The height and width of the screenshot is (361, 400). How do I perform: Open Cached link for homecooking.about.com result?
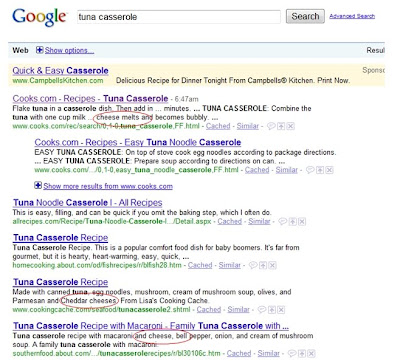click(200, 265)
